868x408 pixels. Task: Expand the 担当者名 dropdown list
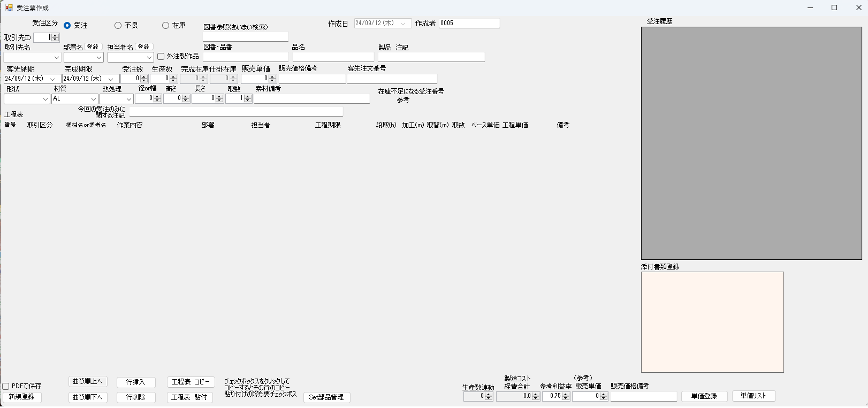(149, 57)
